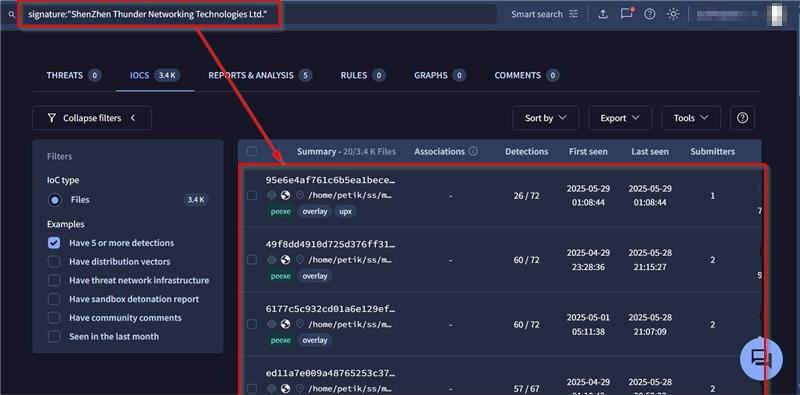The width and height of the screenshot is (800, 395).
Task: Open the help question mark icon in top bar
Action: click(649, 14)
